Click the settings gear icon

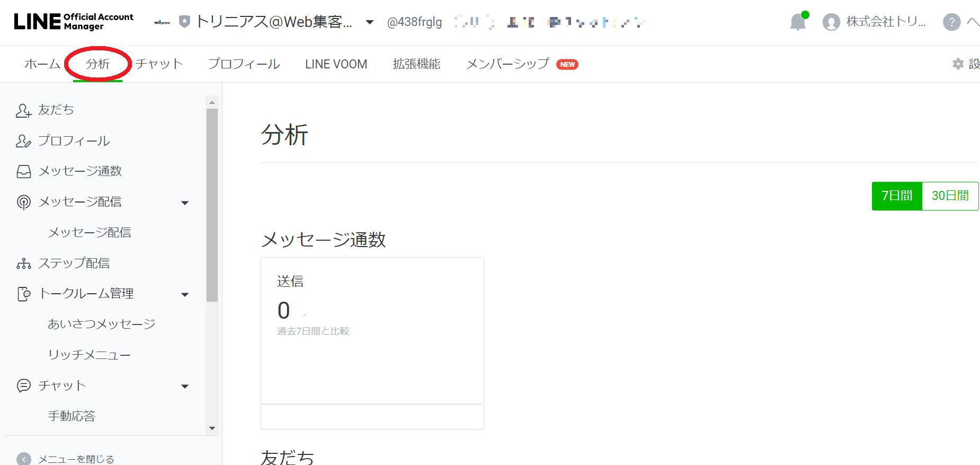pyautogui.click(x=958, y=64)
